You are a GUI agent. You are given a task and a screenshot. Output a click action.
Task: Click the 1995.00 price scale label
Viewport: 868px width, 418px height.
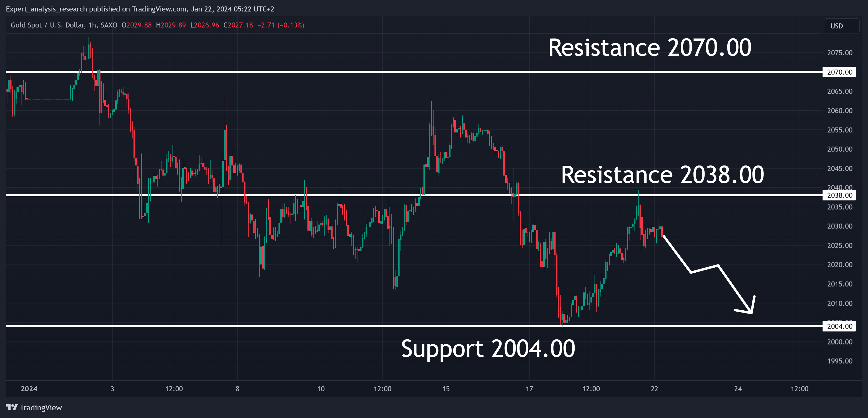(839, 361)
